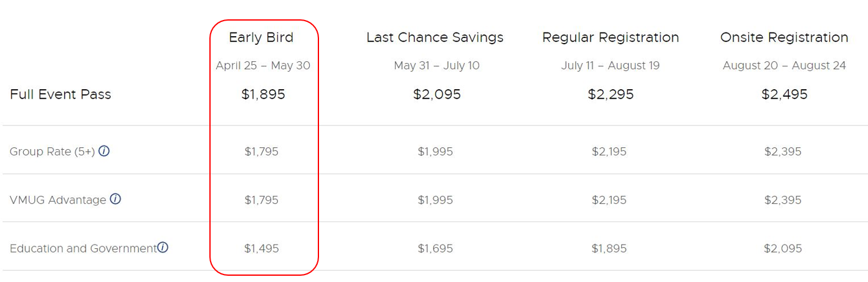Image resolution: width=868 pixels, height=282 pixels.
Task: Click the Full Event Pass row label
Action: point(60,94)
